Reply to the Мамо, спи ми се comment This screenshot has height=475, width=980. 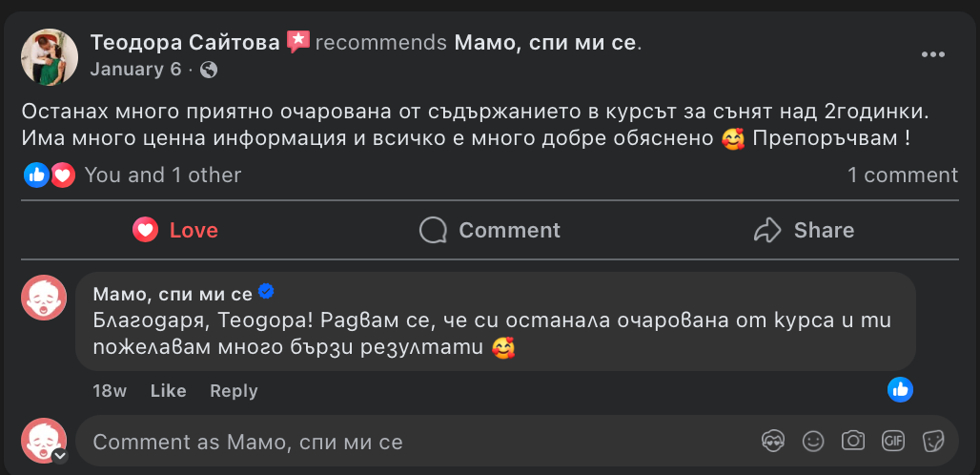[234, 391]
